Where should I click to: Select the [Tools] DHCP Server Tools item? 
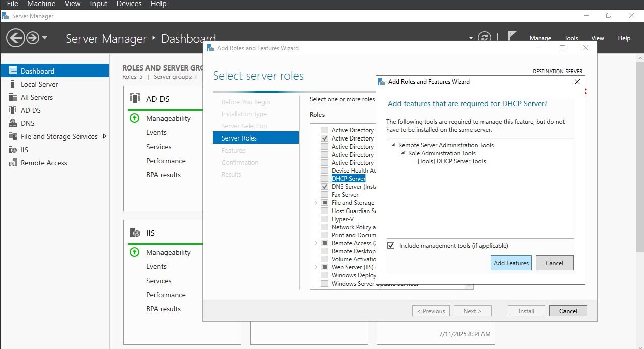coord(452,161)
